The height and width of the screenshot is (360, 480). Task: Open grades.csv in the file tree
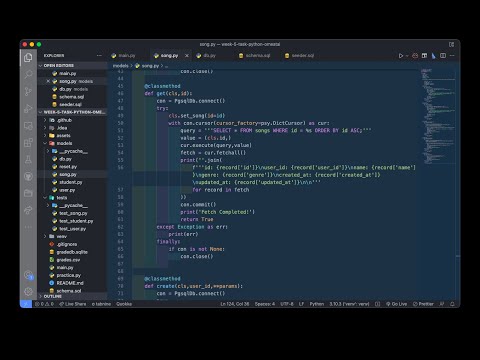[68, 260]
